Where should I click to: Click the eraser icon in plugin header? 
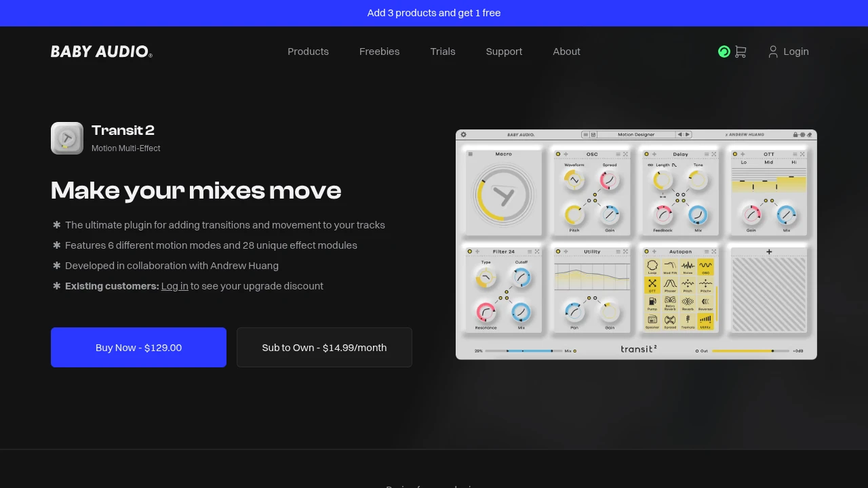click(810, 134)
